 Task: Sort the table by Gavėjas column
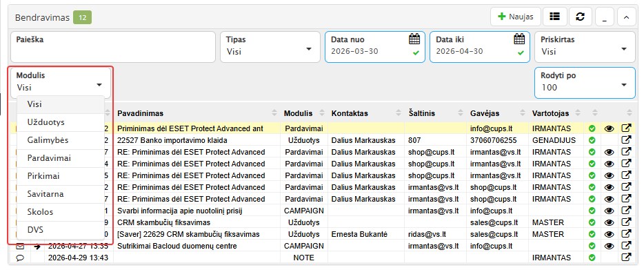tap(497, 113)
